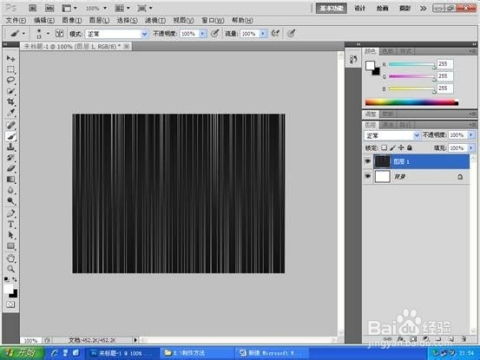Select the Eyedropper tool
Image resolution: width=480 pixels, height=360 pixels.
[11, 112]
